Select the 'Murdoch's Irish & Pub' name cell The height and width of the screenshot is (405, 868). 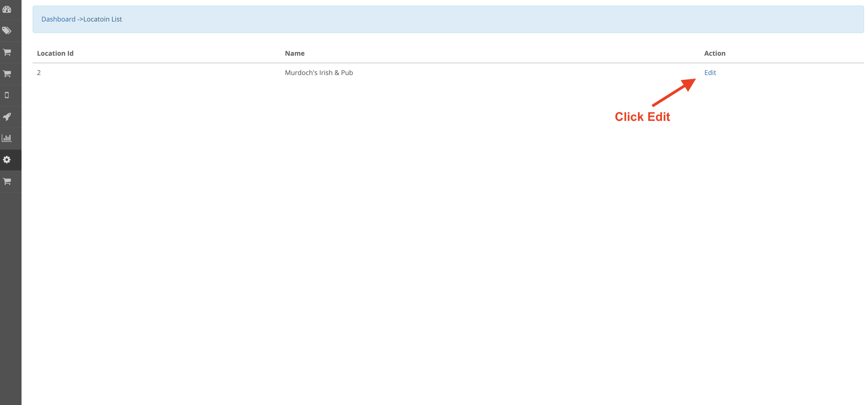tap(319, 73)
